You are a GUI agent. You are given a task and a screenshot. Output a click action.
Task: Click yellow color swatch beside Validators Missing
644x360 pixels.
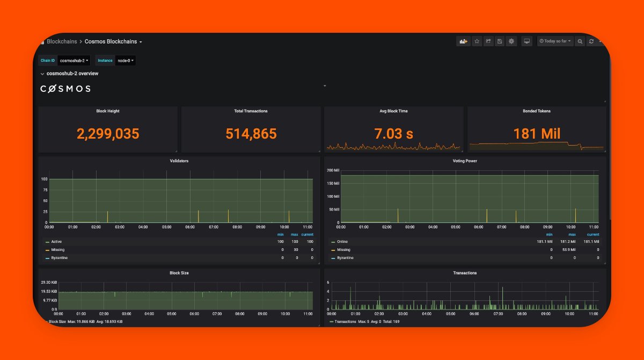[x=47, y=250]
